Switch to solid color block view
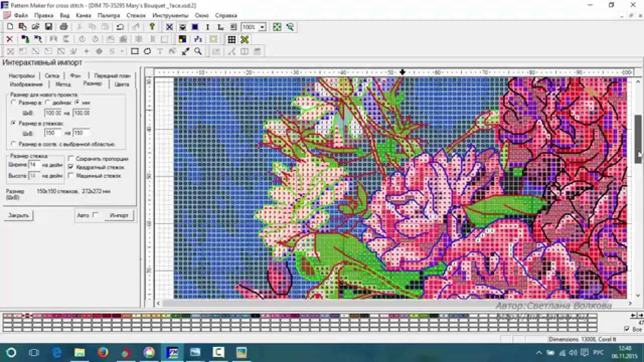The height and width of the screenshot is (362, 644). [x=195, y=27]
